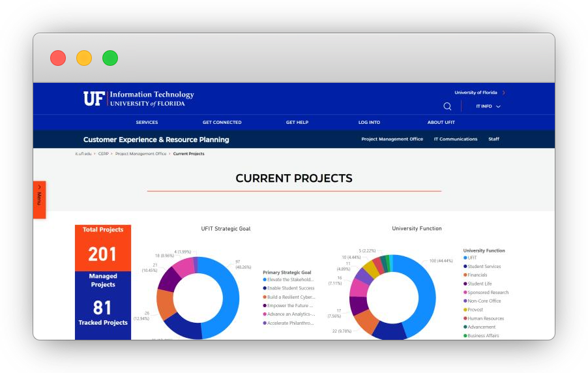This screenshot has width=588, height=373.
Task: Click the yellow minimize window button
Action: (84, 58)
